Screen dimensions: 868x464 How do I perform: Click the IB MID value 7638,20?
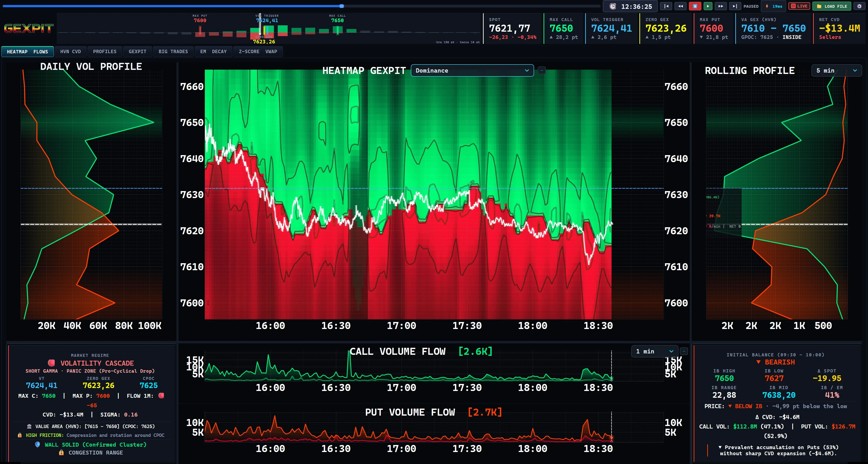pyautogui.click(x=779, y=395)
